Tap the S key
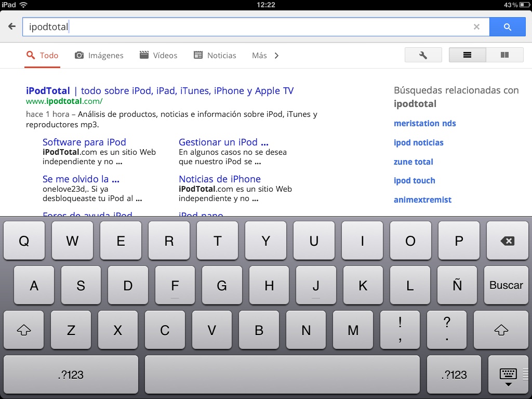This screenshot has height=399, width=532. coord(81,285)
